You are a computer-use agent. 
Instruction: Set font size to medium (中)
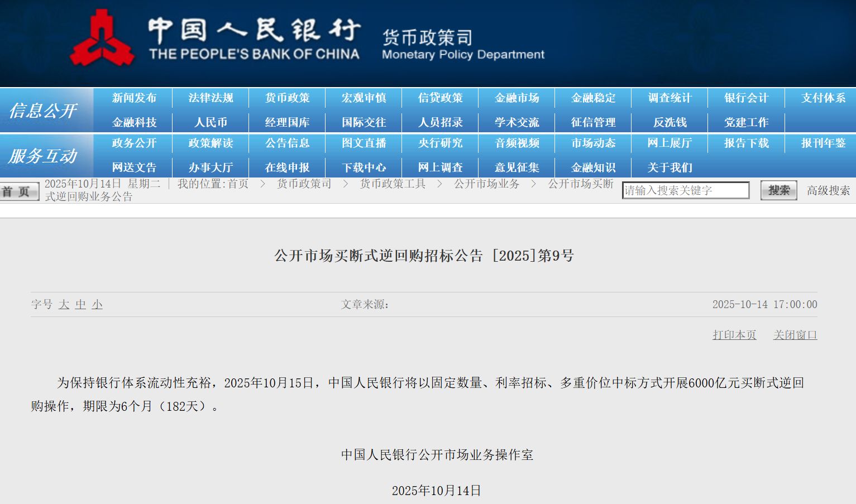click(80, 305)
